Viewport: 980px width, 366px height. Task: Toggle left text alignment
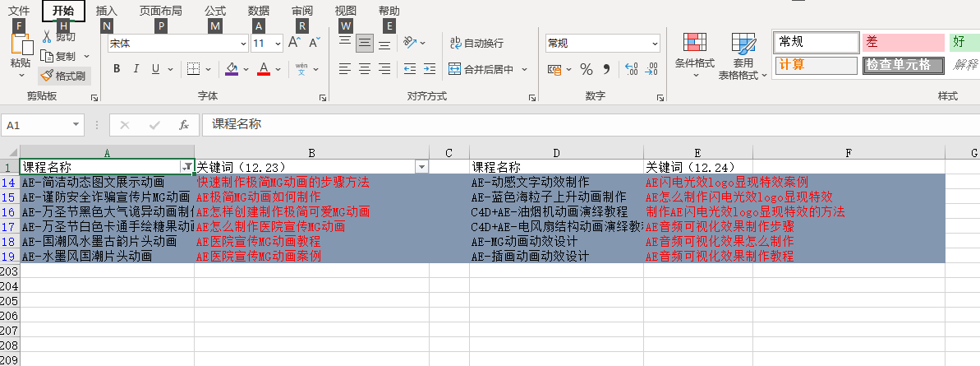pos(344,69)
